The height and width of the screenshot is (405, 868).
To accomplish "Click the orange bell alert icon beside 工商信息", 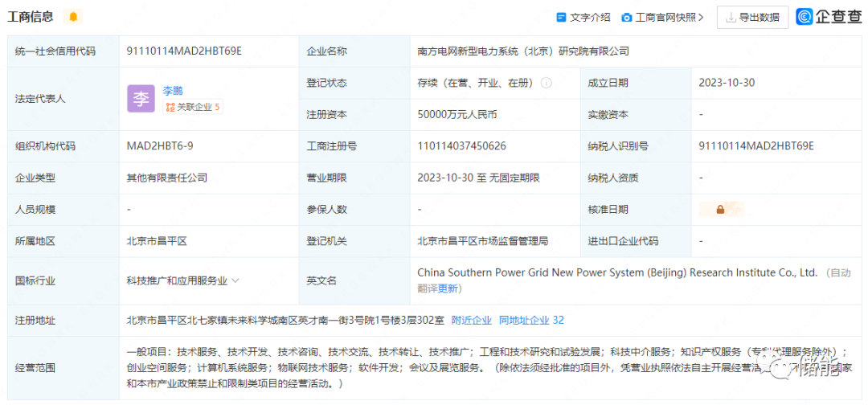I will coord(74,17).
